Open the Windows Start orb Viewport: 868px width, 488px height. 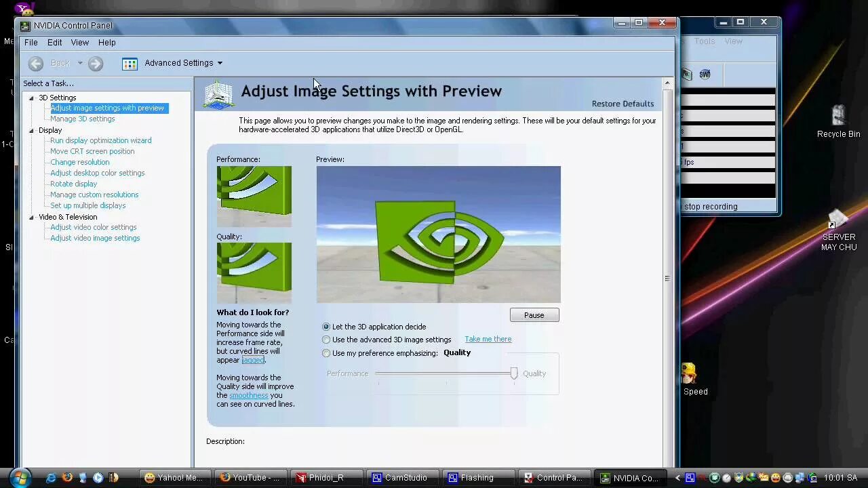click(x=20, y=478)
